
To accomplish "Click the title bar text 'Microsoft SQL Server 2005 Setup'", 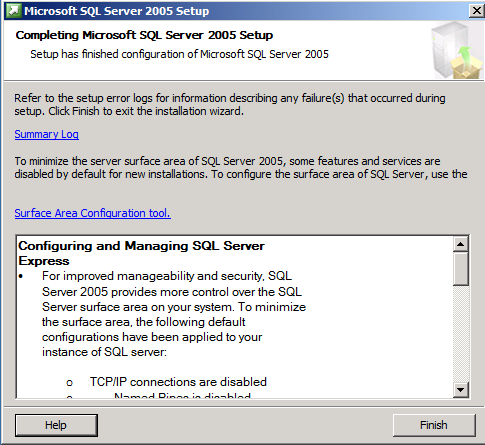I will [117, 11].
